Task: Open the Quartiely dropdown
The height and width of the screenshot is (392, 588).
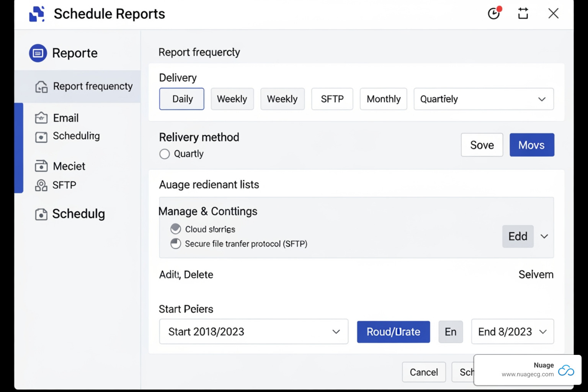Action: pyautogui.click(x=483, y=99)
